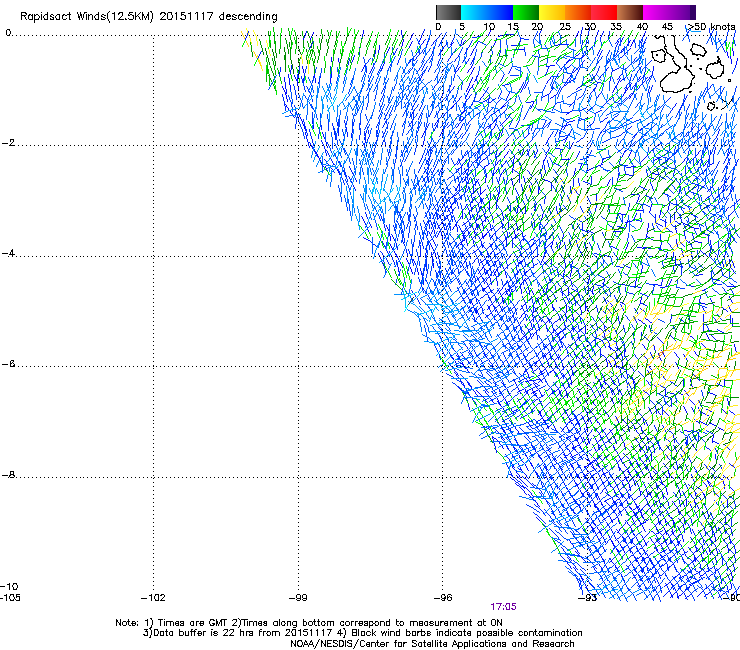Click the '-99' longitude label
740x650 pixels.
[298, 598]
